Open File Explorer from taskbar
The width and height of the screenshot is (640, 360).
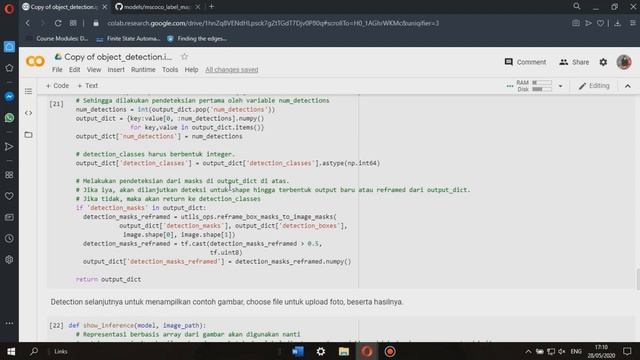(344, 351)
